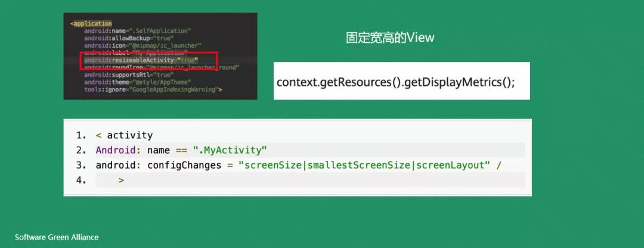Image resolution: width=644 pixels, height=248 pixels.
Task: Click the red-boxed resizeableActivity attribute
Action: tap(141, 60)
